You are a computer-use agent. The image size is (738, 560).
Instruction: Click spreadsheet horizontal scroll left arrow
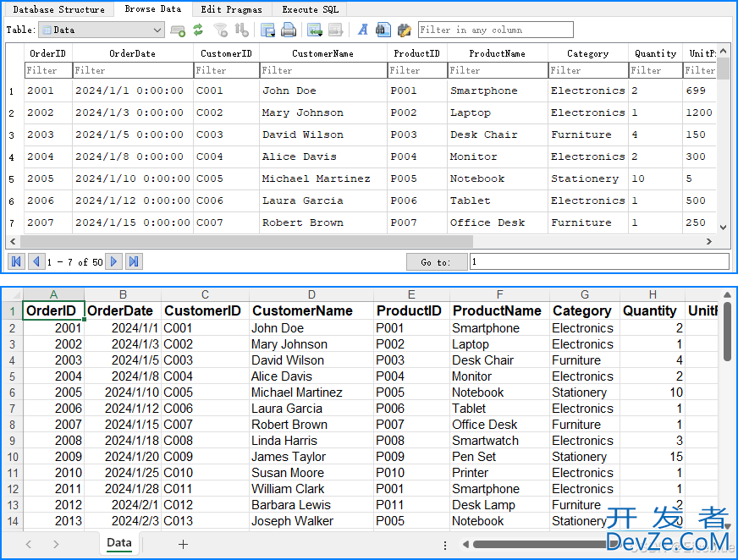click(465, 545)
